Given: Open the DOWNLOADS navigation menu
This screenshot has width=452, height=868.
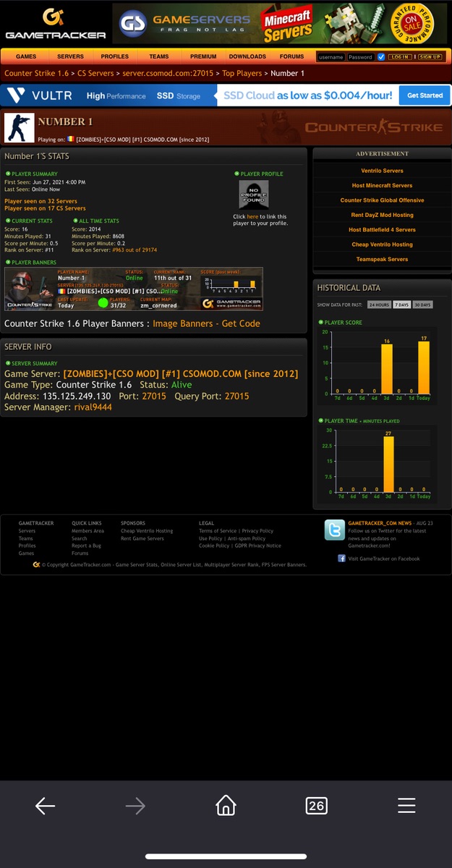Looking at the screenshot, I should (x=247, y=56).
